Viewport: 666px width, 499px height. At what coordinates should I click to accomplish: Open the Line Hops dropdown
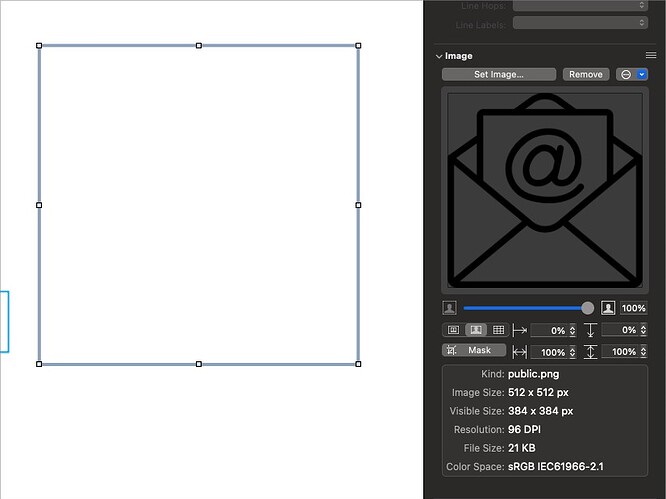580,6
